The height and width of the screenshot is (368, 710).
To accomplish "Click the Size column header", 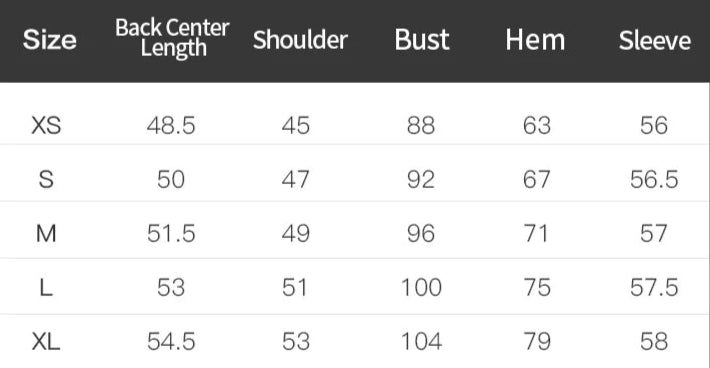I will coord(49,40).
